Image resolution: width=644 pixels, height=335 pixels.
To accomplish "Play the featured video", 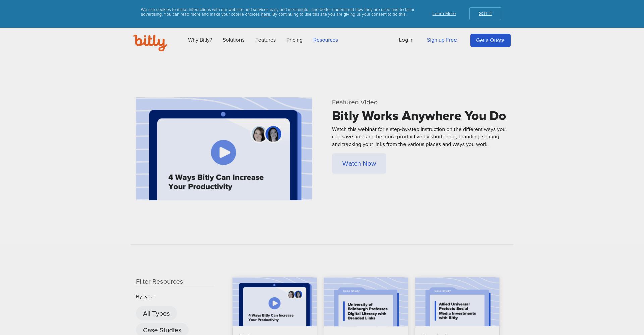I will pyautogui.click(x=223, y=152).
